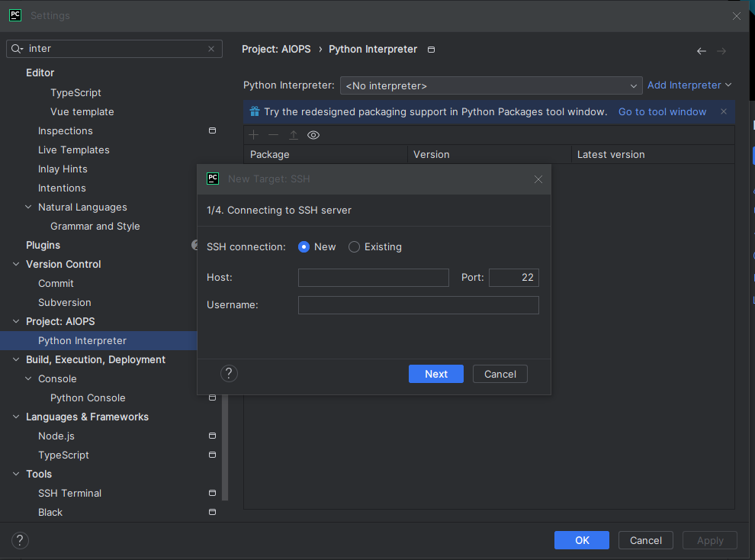Follow the Go to tool window link
Screen dimensions: 755x560
pyautogui.click(x=662, y=111)
